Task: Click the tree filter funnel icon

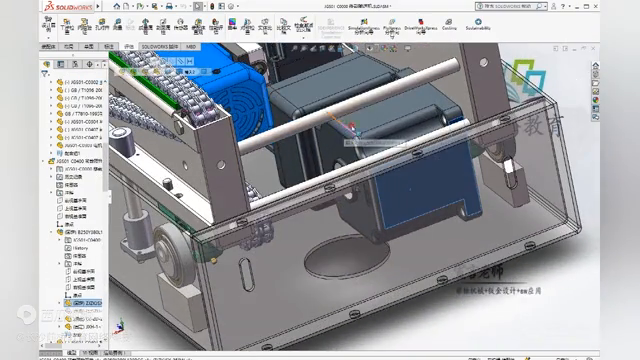Action: tap(44, 74)
